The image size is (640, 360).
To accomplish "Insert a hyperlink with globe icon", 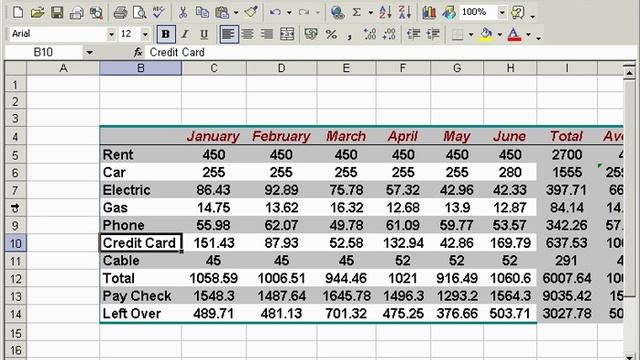I will 338,13.
